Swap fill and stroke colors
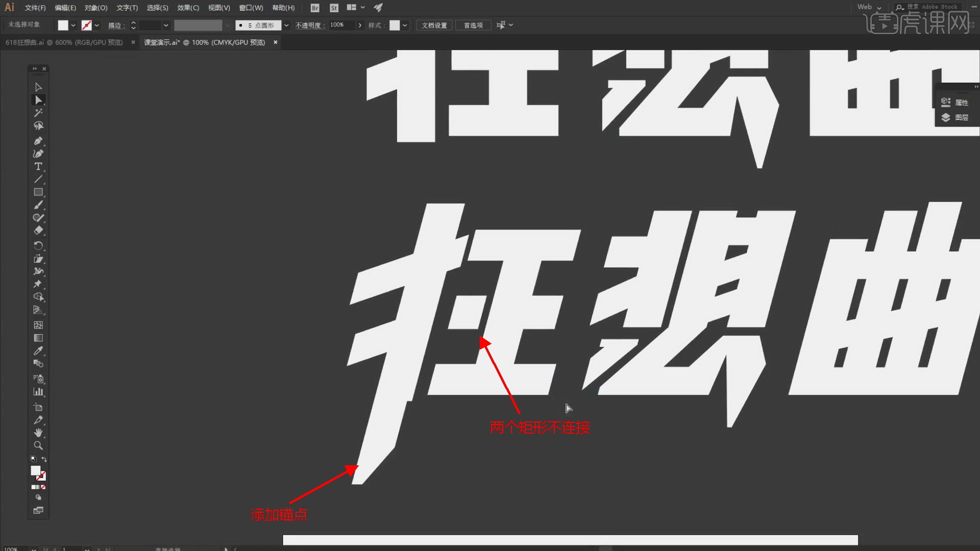This screenshot has height=551, width=980. 44,459
